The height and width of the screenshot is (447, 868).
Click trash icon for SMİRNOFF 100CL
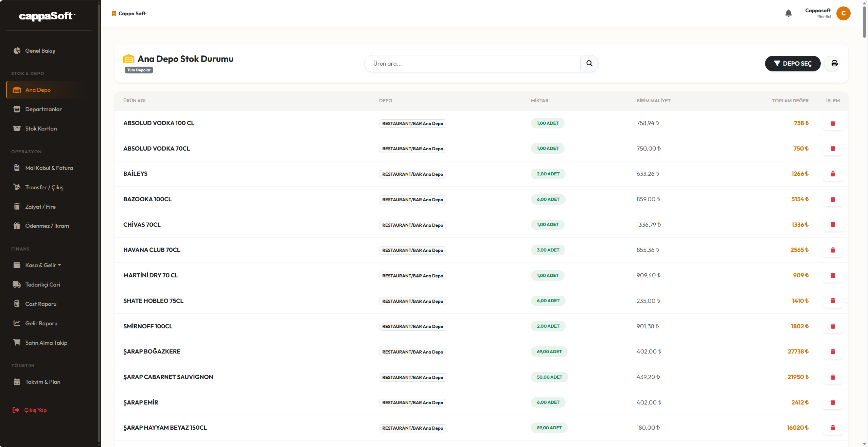833,326
